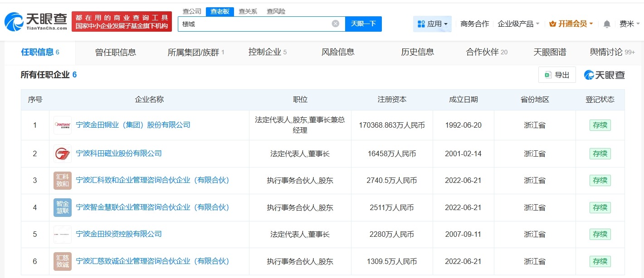
Task: Click the 智金慧联 logo icon
Action: point(62,207)
